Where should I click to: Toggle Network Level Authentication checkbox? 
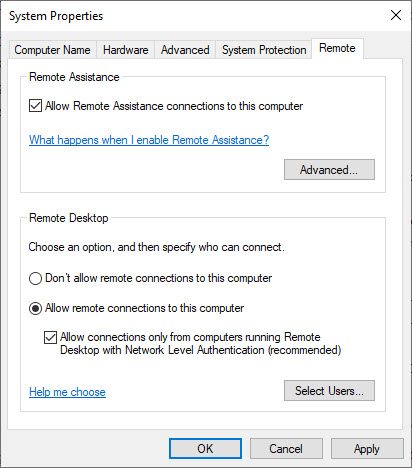tap(50, 337)
